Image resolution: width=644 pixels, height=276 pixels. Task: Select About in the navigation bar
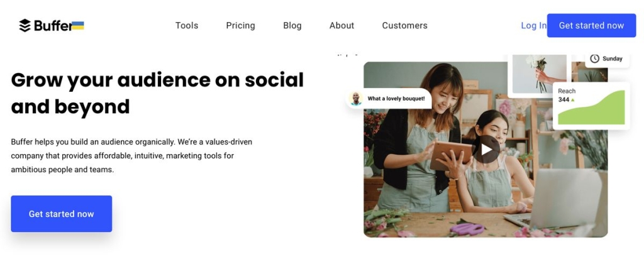point(341,26)
